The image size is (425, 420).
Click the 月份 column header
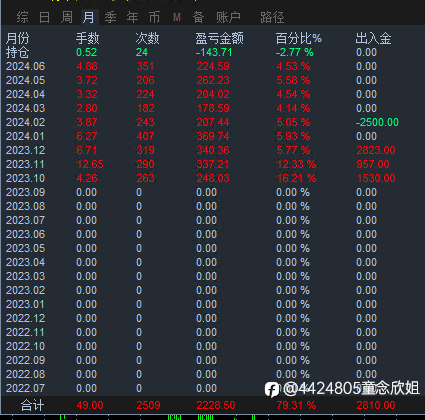[x=18, y=38]
